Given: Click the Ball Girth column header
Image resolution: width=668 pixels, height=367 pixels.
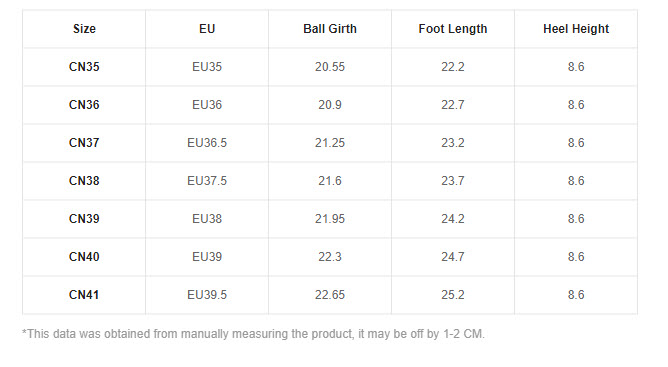Looking at the screenshot, I should pyautogui.click(x=330, y=29).
